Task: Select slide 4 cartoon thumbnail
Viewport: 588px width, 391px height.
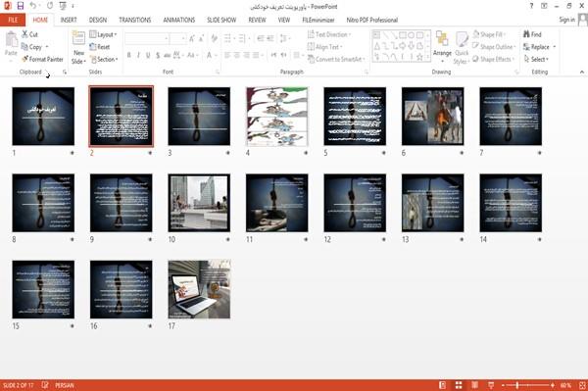Action: point(276,117)
